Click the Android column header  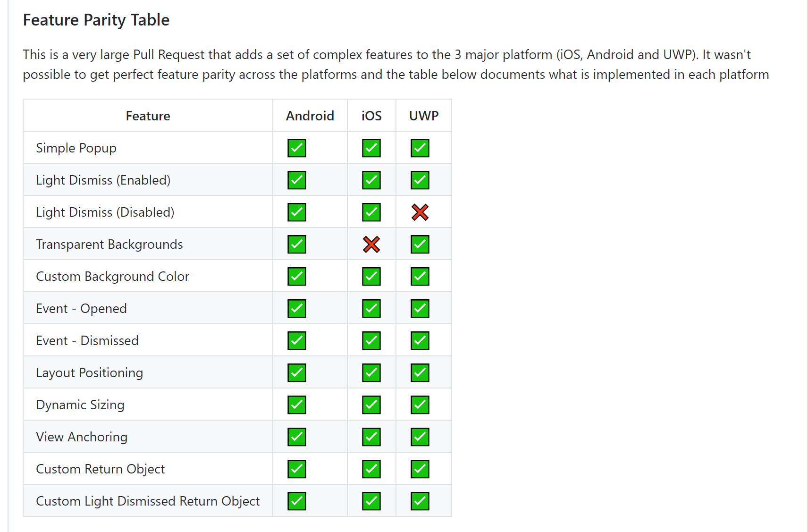(x=310, y=116)
